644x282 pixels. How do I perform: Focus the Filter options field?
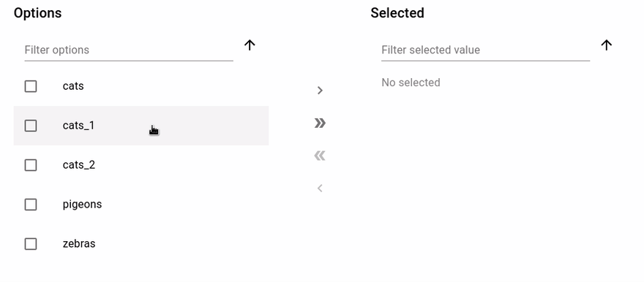129,50
